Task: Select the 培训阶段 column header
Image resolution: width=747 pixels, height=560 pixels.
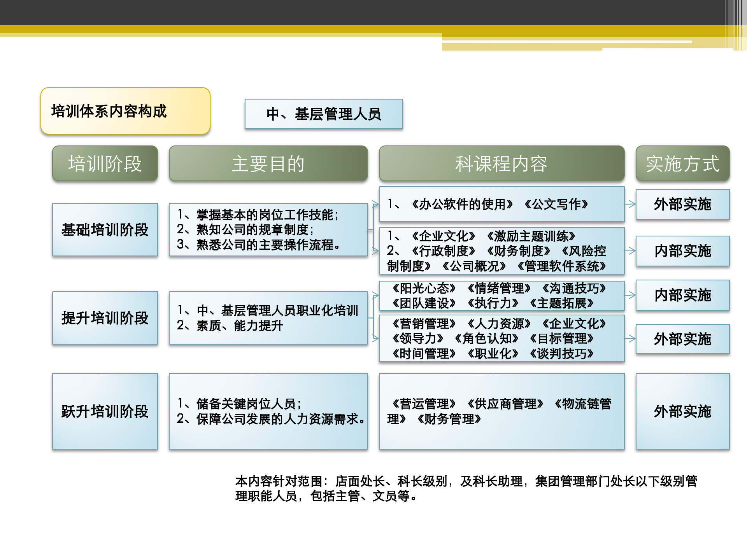Action: (x=105, y=163)
